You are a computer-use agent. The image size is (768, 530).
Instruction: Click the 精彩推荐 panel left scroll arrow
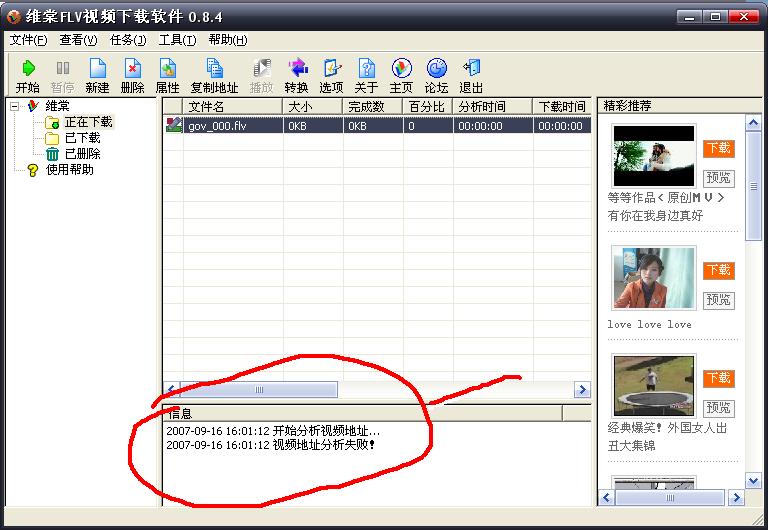(x=606, y=498)
